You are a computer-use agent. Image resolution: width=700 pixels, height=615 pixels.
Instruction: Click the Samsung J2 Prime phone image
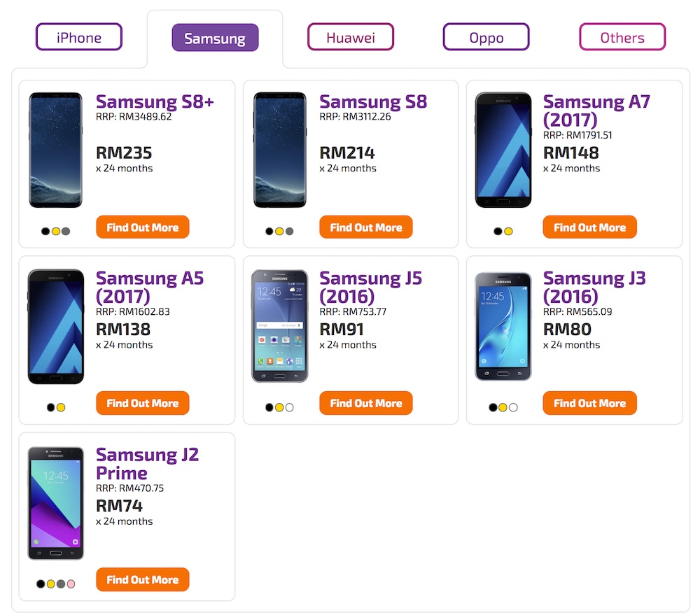pyautogui.click(x=55, y=502)
